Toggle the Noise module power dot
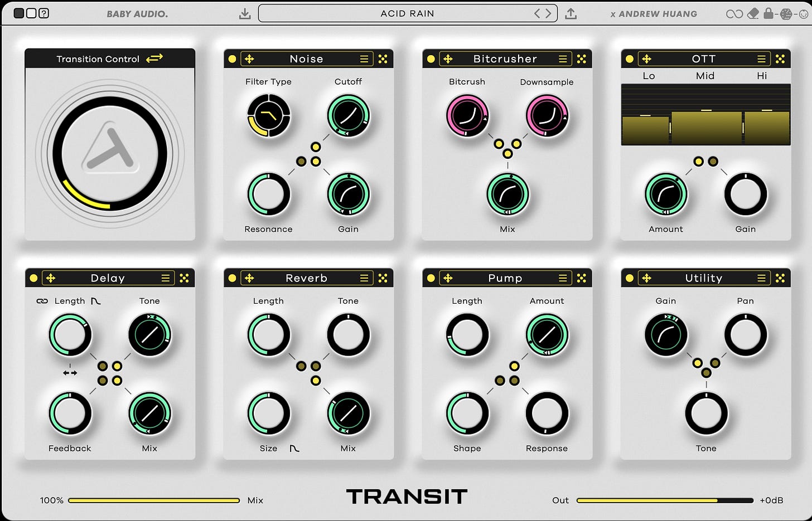This screenshot has width=812, height=521. [x=233, y=59]
